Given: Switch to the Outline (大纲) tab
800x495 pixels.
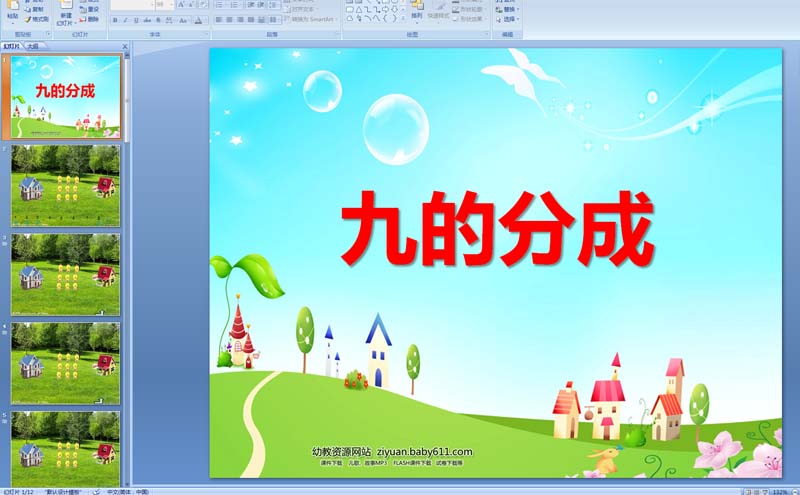Looking at the screenshot, I should point(34,46).
